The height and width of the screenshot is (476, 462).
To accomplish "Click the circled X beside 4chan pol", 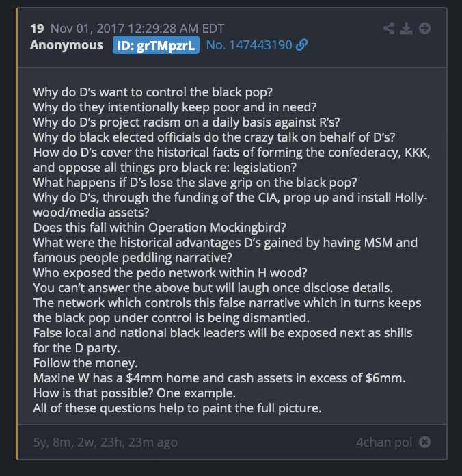I will 424,442.
